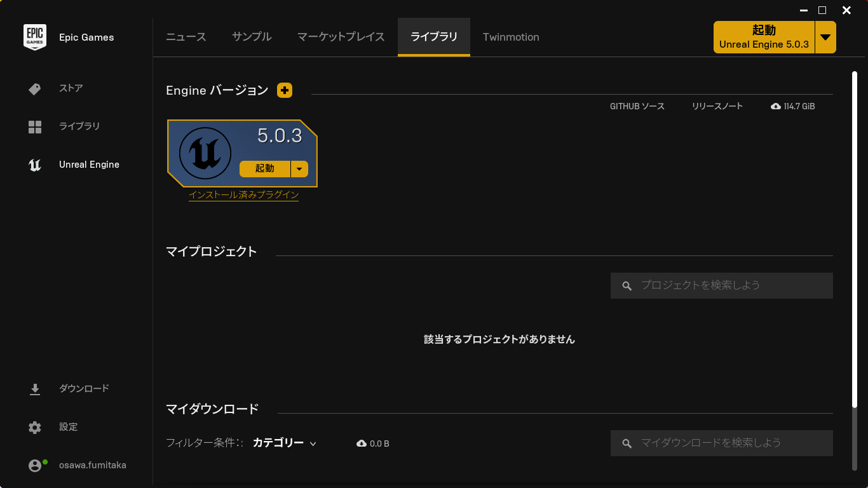Open the ストア tag icon in sidebar
Screen dimensions: 868x488
click(x=35, y=88)
